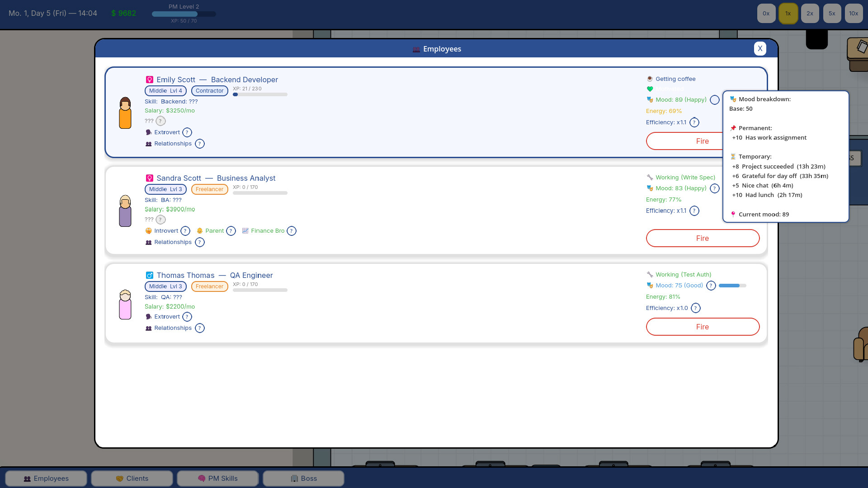Select the Parent trait icon for Sandra Scott
Screen dimensions: 868x488
200,231
